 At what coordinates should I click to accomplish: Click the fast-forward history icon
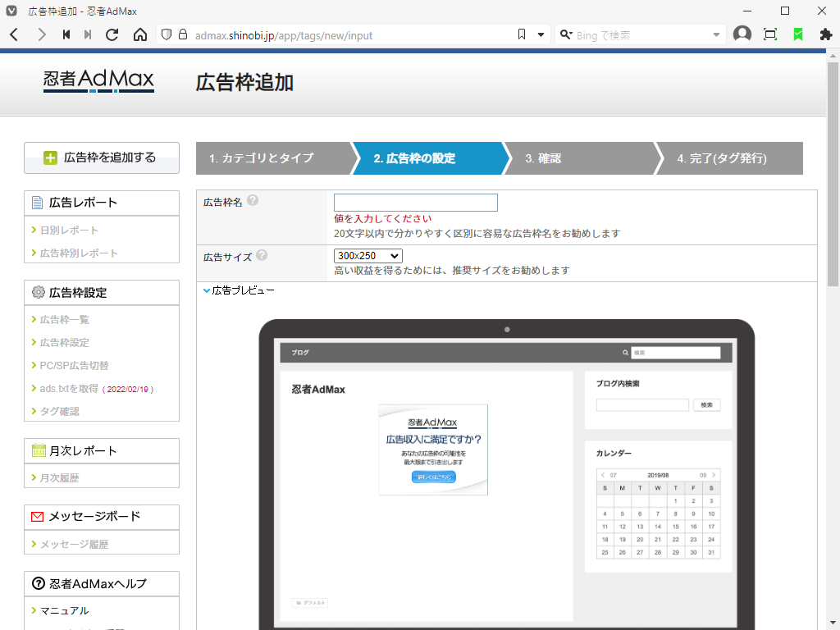(88, 34)
